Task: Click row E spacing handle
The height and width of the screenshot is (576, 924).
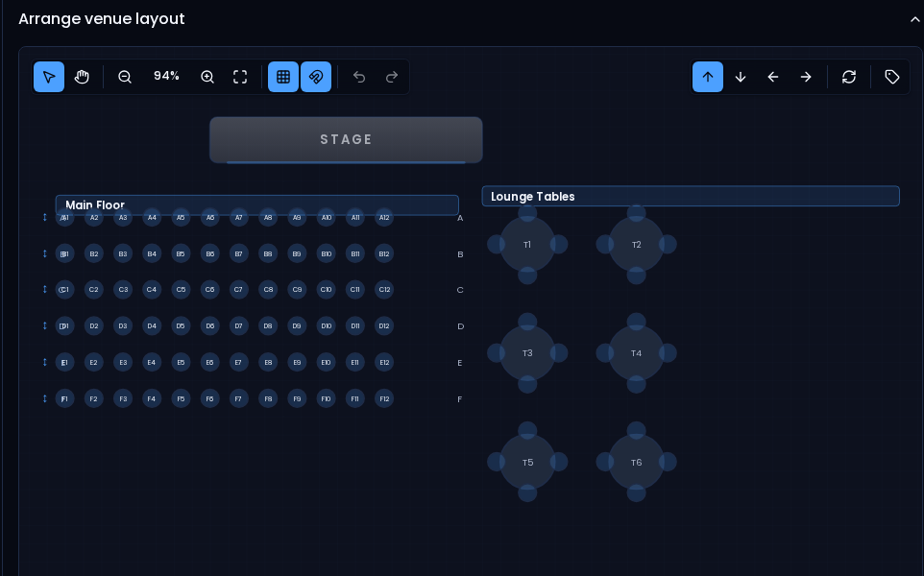Action: click(45, 362)
